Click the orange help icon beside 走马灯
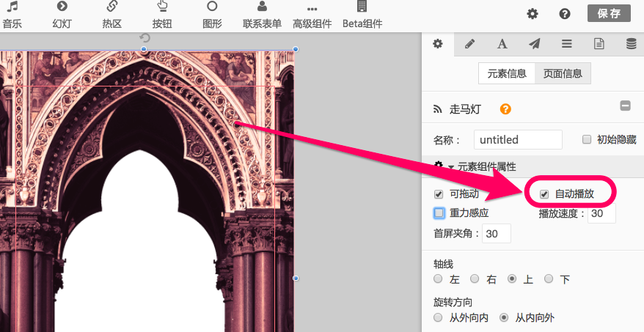Image resolution: width=644 pixels, height=332 pixels. click(505, 109)
